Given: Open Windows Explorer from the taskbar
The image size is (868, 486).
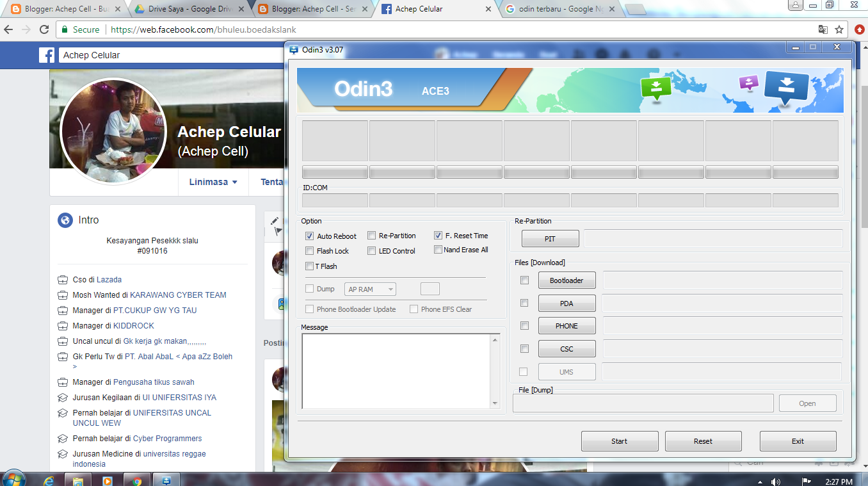Looking at the screenshot, I should click(x=78, y=480).
